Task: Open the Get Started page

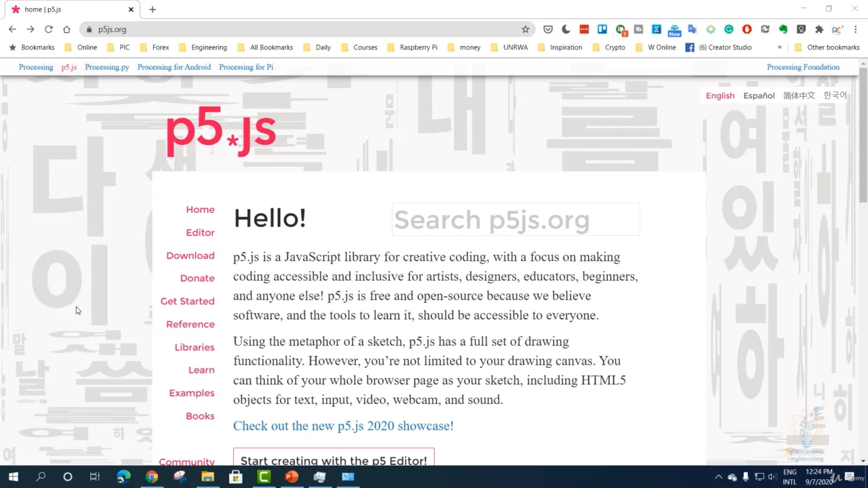Action: tap(187, 301)
